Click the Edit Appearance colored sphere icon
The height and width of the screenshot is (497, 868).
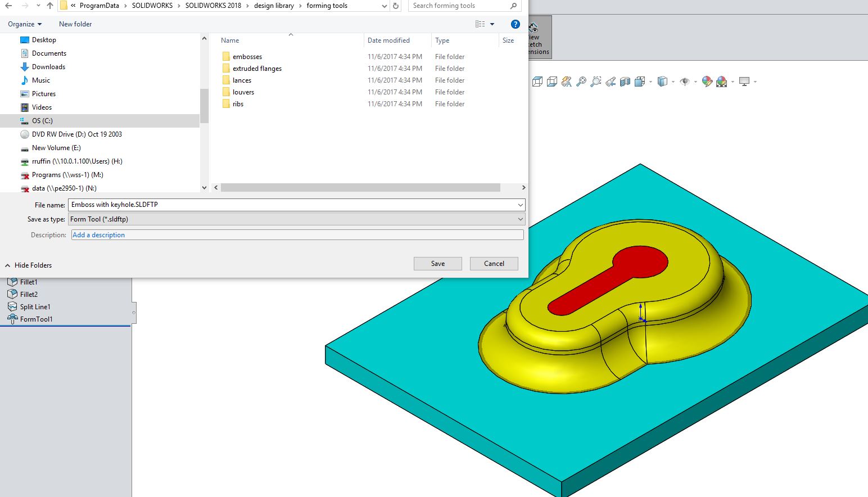pos(707,81)
